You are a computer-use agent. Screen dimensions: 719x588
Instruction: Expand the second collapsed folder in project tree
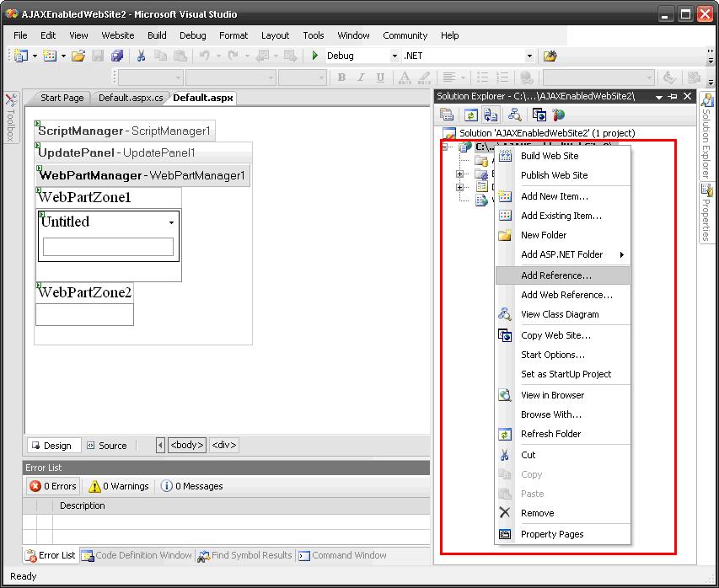coord(459,187)
